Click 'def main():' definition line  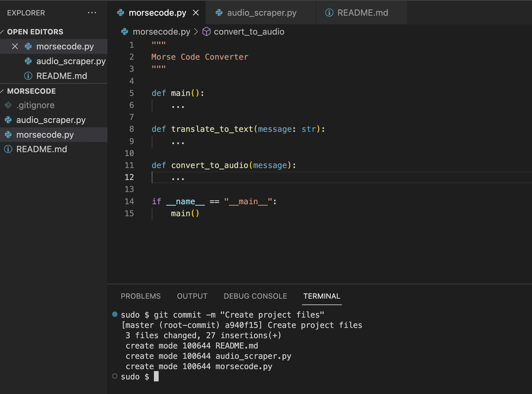pyautogui.click(x=178, y=93)
